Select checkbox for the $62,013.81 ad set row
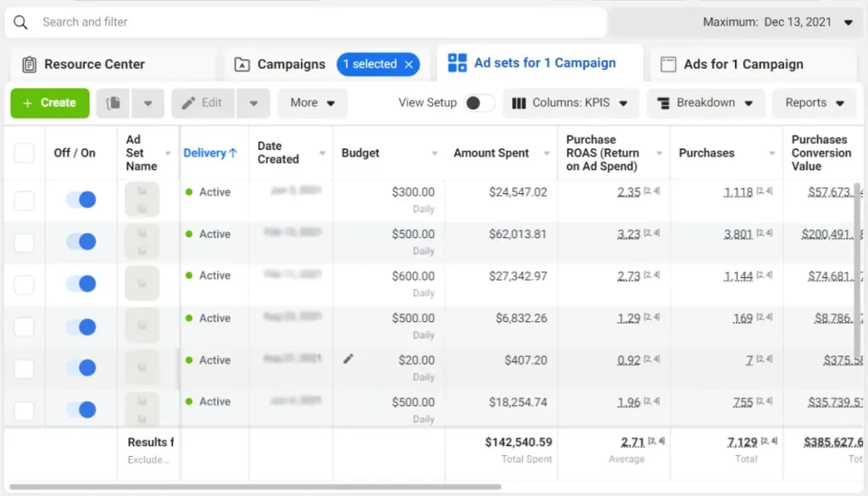The image size is (868, 496). click(x=24, y=242)
